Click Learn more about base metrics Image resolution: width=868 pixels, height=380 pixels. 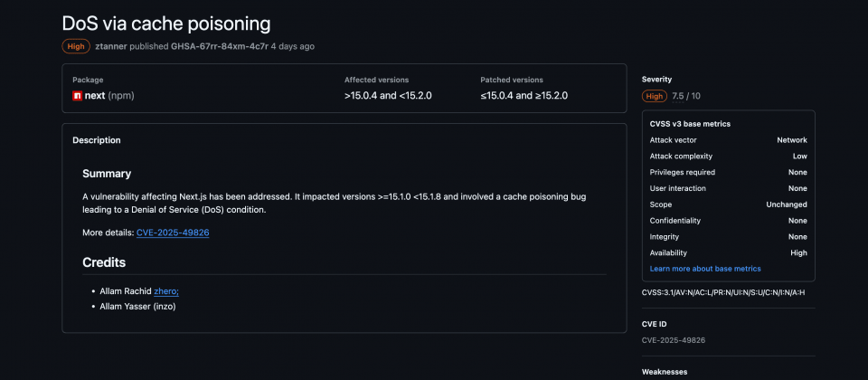coord(705,269)
